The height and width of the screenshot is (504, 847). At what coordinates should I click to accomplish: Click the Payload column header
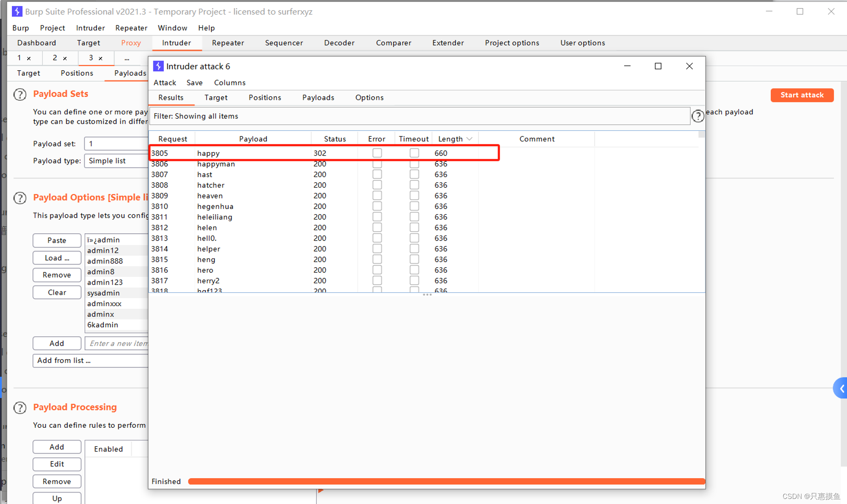pyautogui.click(x=253, y=139)
